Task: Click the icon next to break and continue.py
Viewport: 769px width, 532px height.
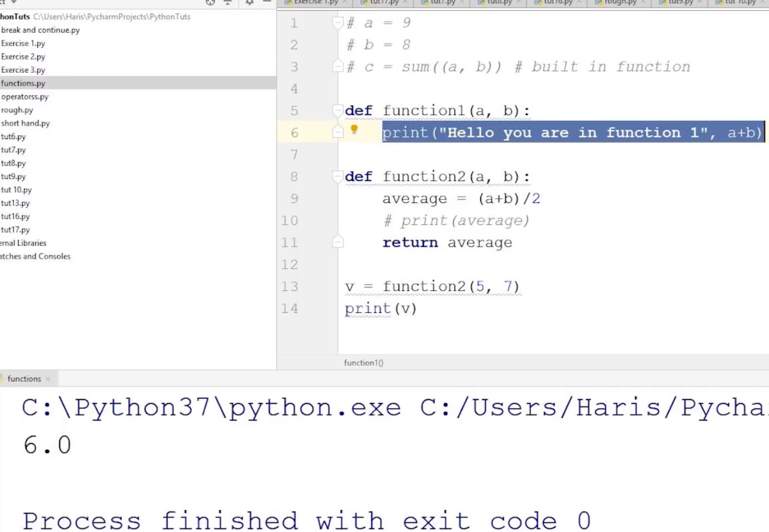Action: [x=2, y=30]
